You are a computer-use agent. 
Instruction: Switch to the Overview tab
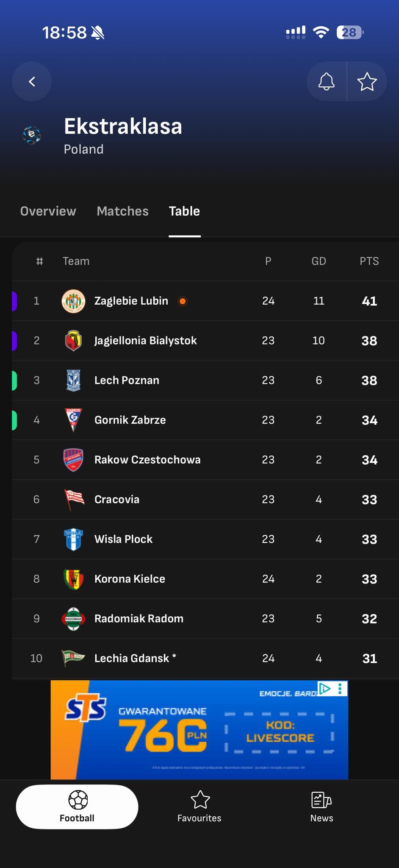tap(48, 211)
